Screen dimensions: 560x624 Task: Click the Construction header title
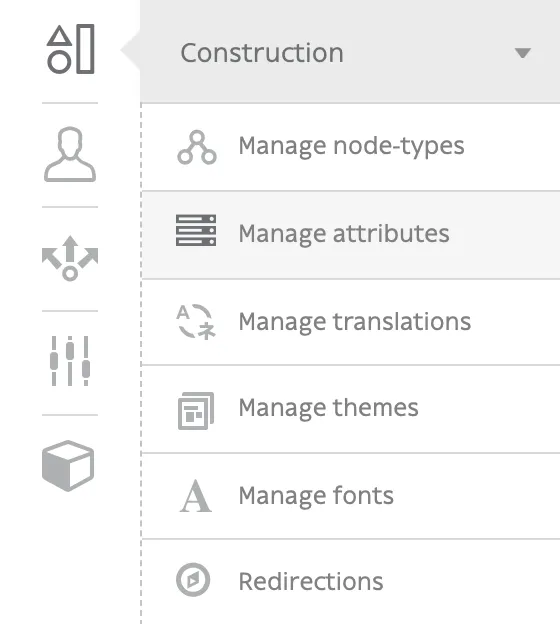tap(262, 53)
